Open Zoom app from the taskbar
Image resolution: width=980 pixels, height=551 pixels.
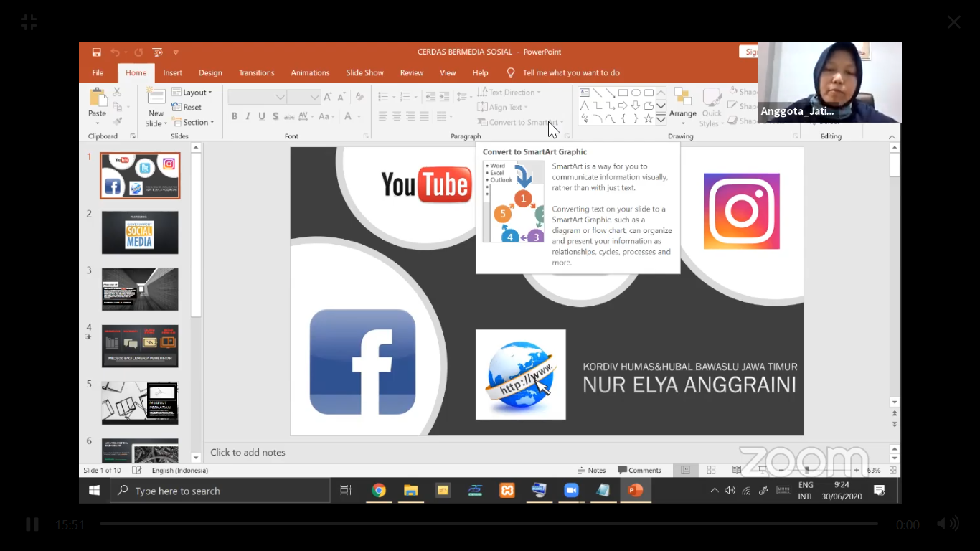click(571, 491)
